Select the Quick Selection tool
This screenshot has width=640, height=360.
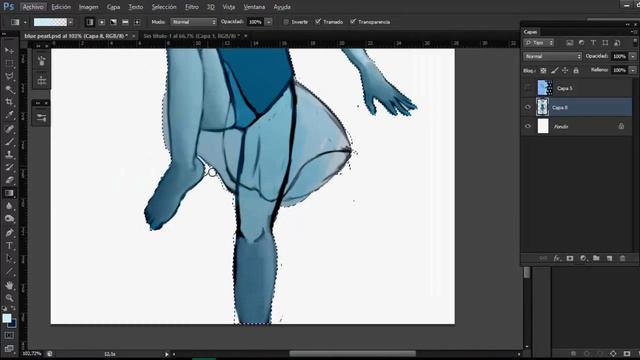click(x=9, y=89)
